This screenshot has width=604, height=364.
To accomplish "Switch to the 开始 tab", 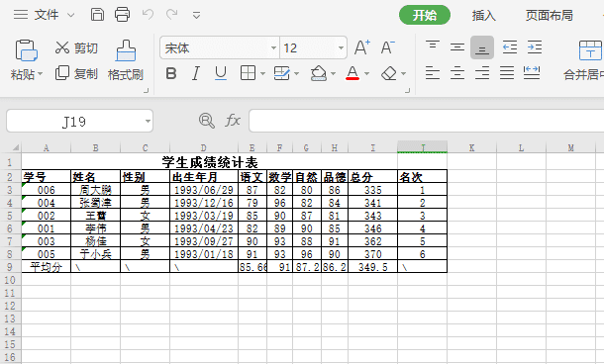I will click(x=425, y=15).
